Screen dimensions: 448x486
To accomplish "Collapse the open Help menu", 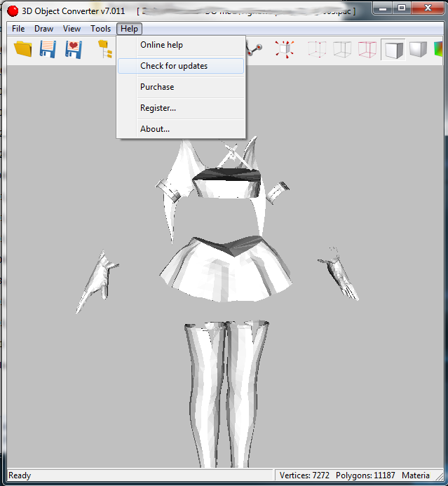I will (129, 29).
